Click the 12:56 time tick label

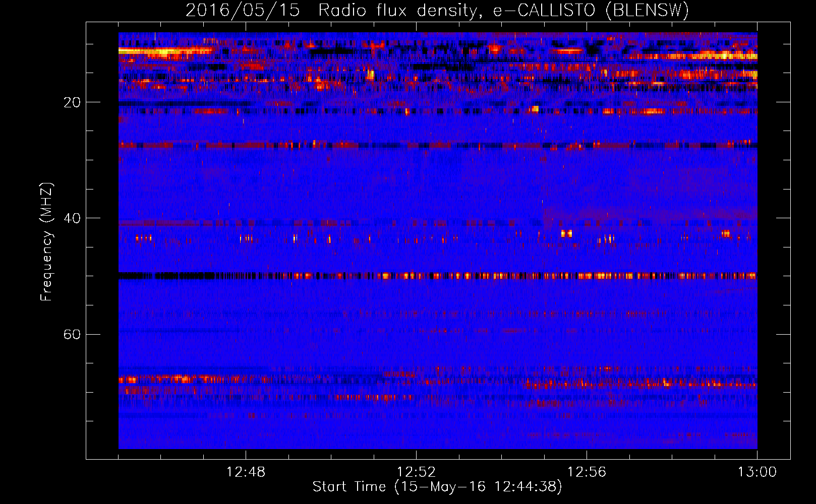[x=587, y=472]
